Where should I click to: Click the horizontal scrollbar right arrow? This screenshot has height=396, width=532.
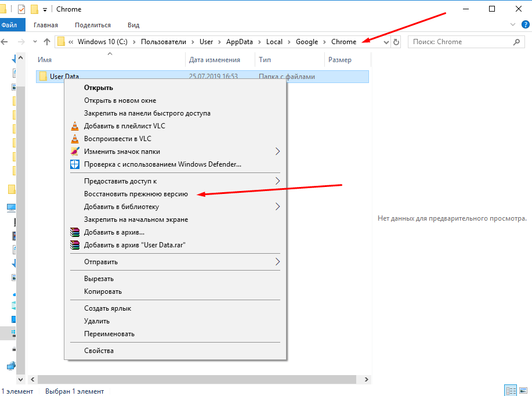[367, 379]
